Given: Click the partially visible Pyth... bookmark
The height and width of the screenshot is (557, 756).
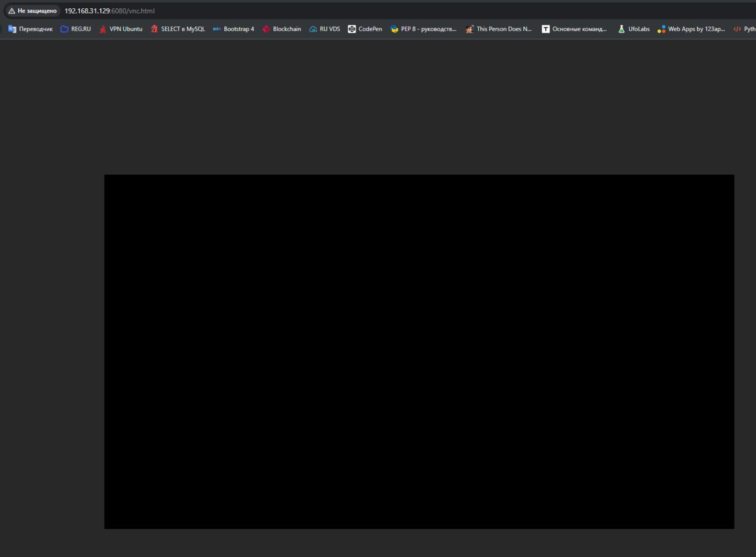Looking at the screenshot, I should pyautogui.click(x=744, y=29).
